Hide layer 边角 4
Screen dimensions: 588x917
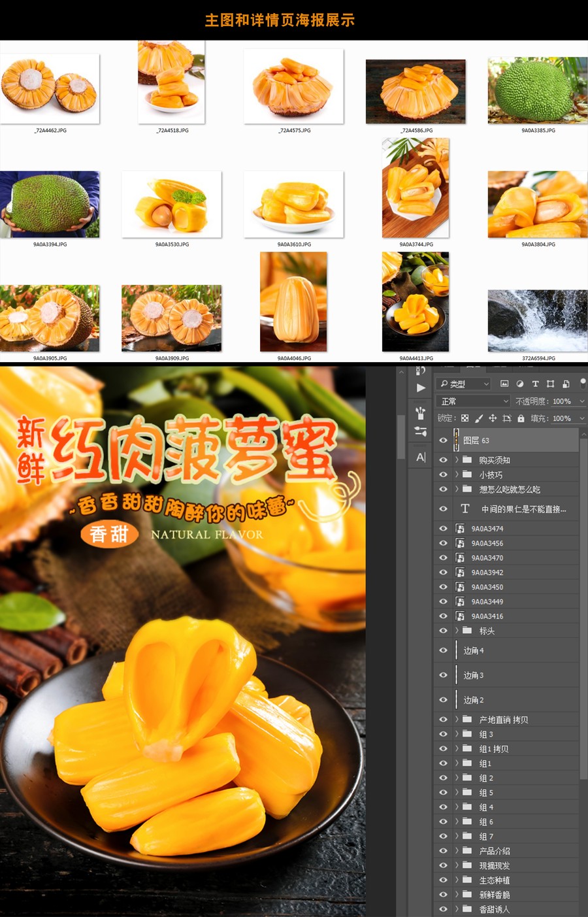tap(443, 650)
